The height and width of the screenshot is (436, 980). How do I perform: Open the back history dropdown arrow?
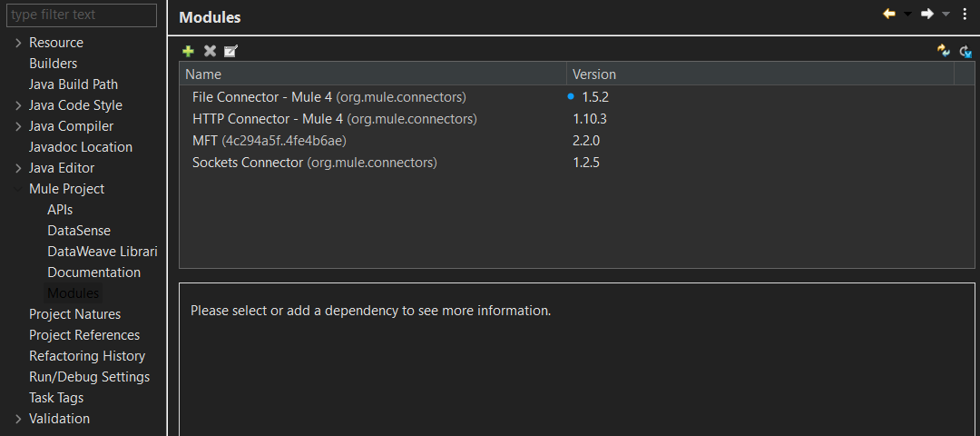(x=907, y=15)
